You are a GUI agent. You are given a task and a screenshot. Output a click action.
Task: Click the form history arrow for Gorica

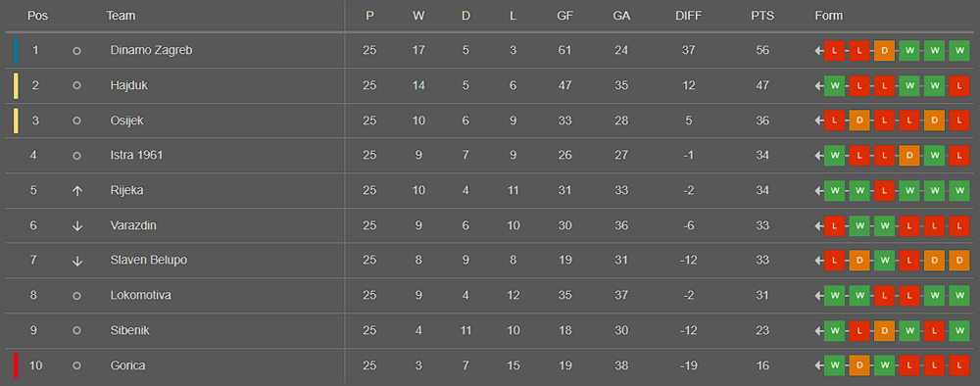tap(818, 365)
